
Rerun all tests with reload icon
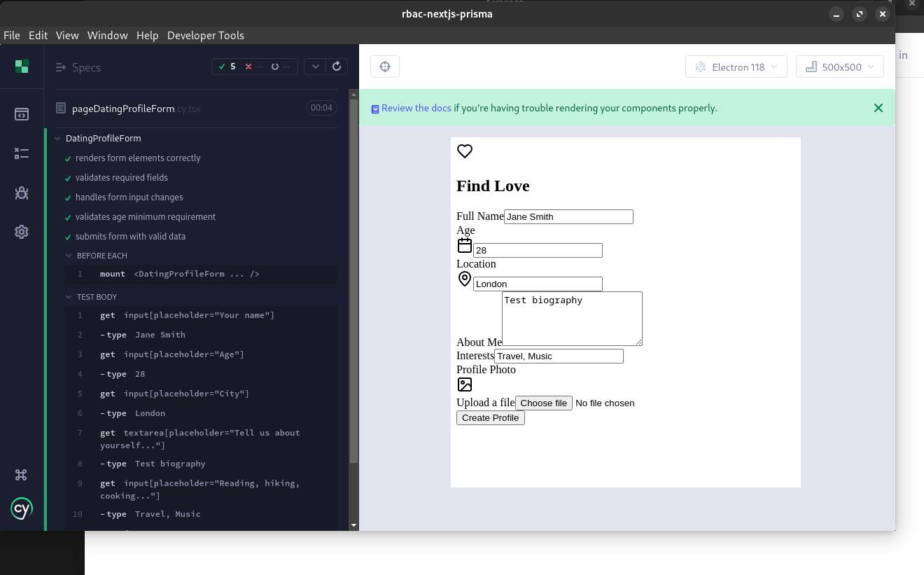coord(337,67)
